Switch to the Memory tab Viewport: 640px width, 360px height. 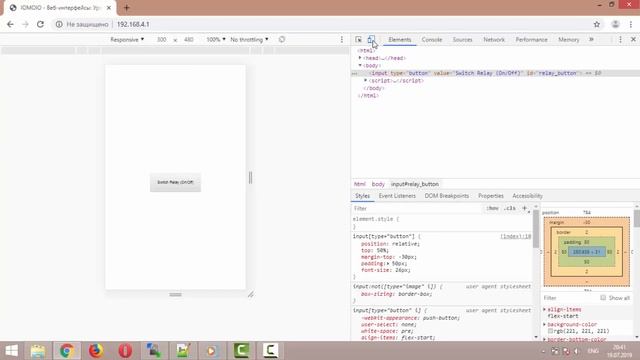(x=569, y=40)
